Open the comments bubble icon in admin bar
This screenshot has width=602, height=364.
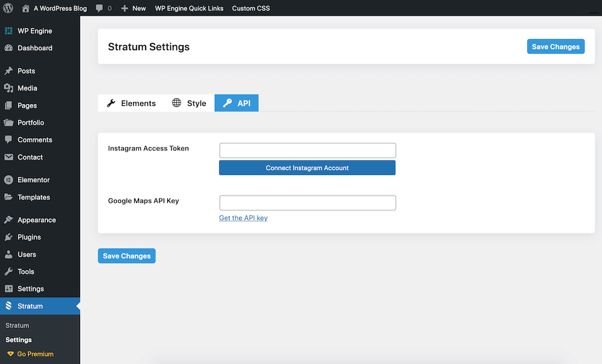point(99,8)
